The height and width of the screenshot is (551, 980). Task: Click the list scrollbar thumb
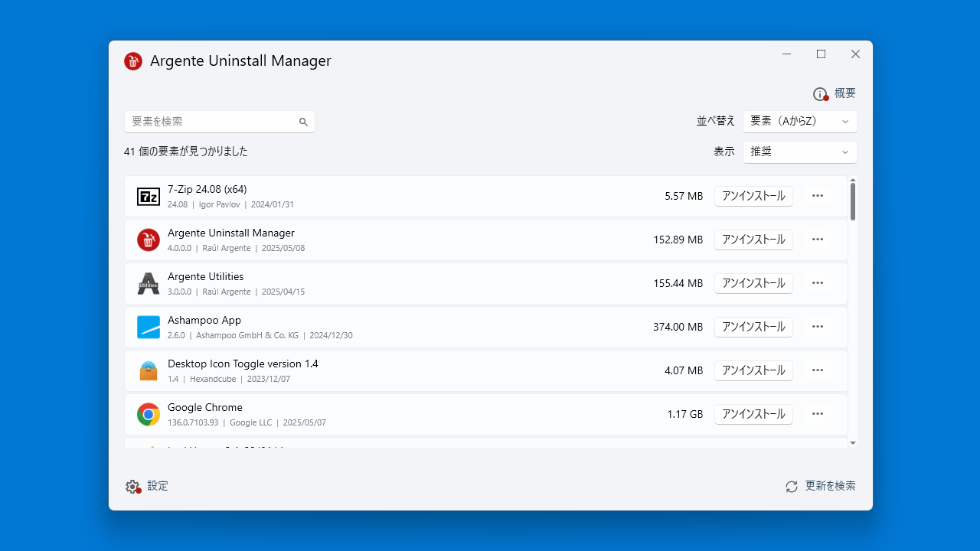[853, 202]
